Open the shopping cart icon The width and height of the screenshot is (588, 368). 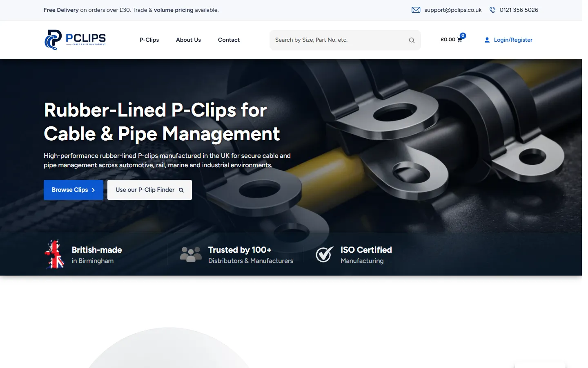460,40
